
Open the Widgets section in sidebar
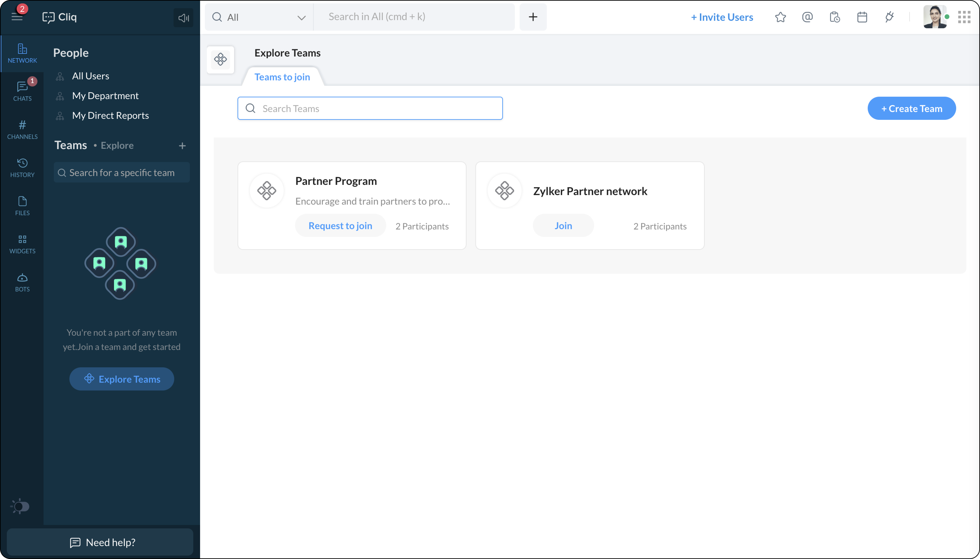pos(22,244)
